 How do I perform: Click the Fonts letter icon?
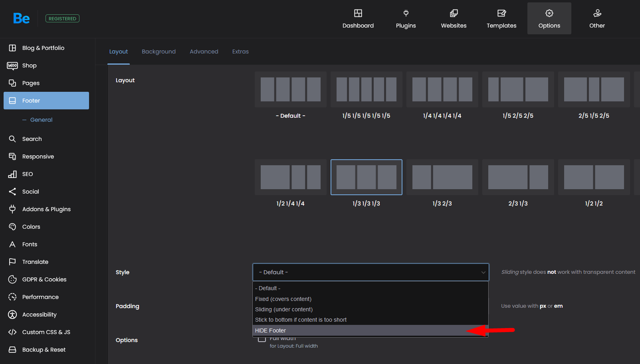[12, 244]
